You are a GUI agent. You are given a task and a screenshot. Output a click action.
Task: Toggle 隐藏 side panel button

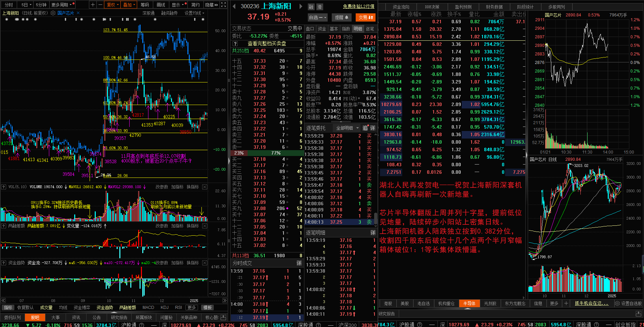point(211,5)
